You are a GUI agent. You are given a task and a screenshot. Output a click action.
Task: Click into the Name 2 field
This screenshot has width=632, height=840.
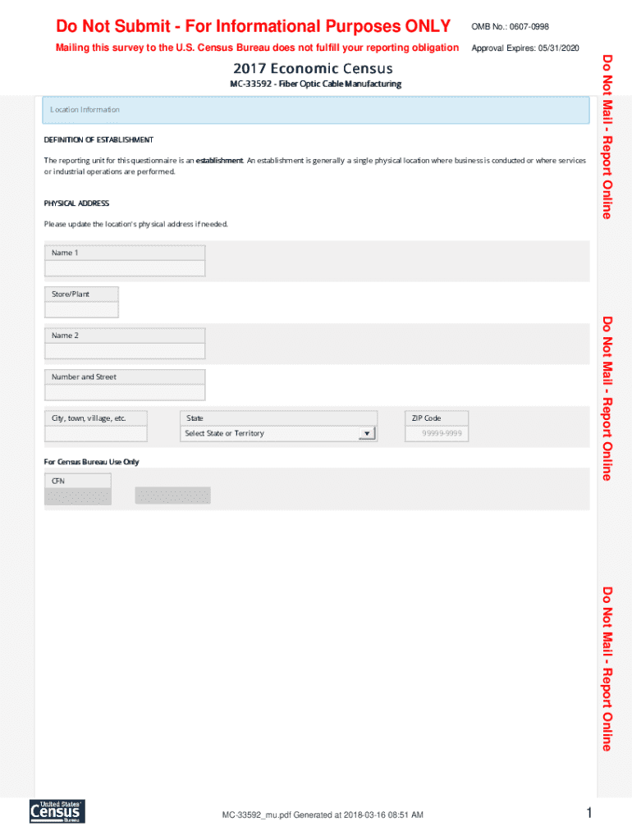pyautogui.click(x=125, y=351)
